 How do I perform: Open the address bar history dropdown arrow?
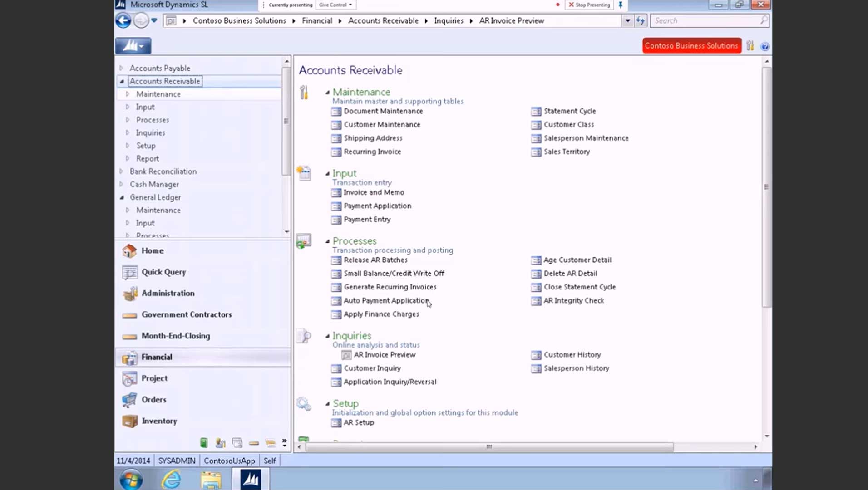pos(627,20)
